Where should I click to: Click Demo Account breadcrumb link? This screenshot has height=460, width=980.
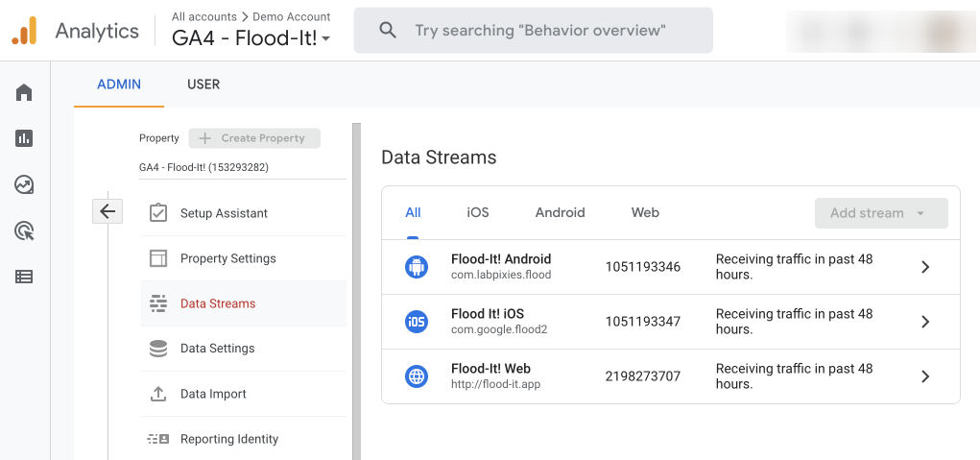[x=291, y=17]
